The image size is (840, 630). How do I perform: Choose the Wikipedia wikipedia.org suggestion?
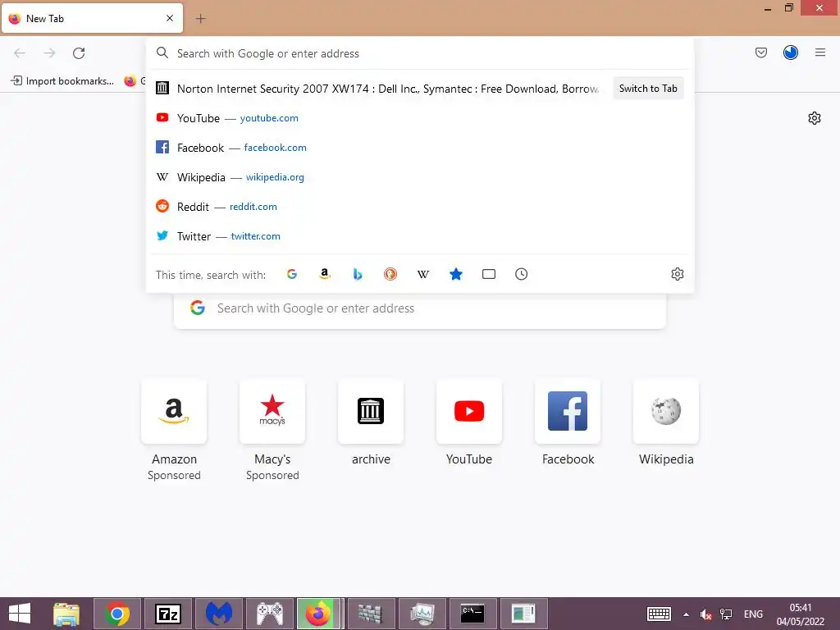coord(420,177)
